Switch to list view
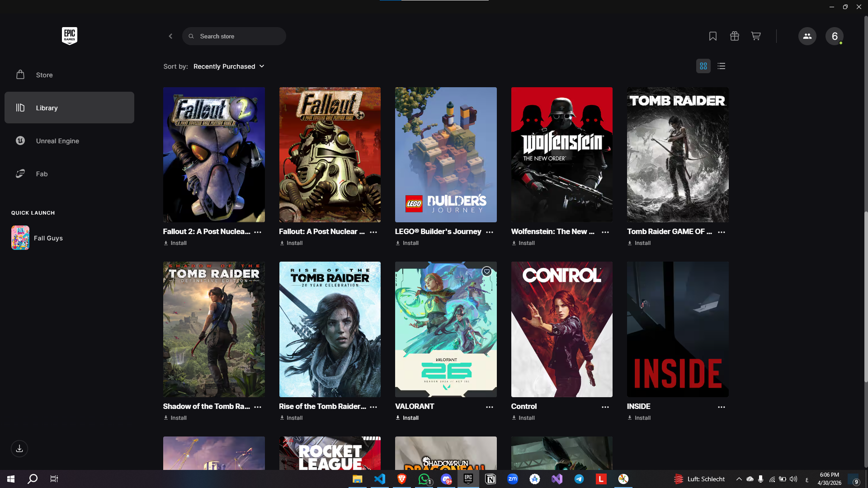868x488 pixels. tap(722, 66)
